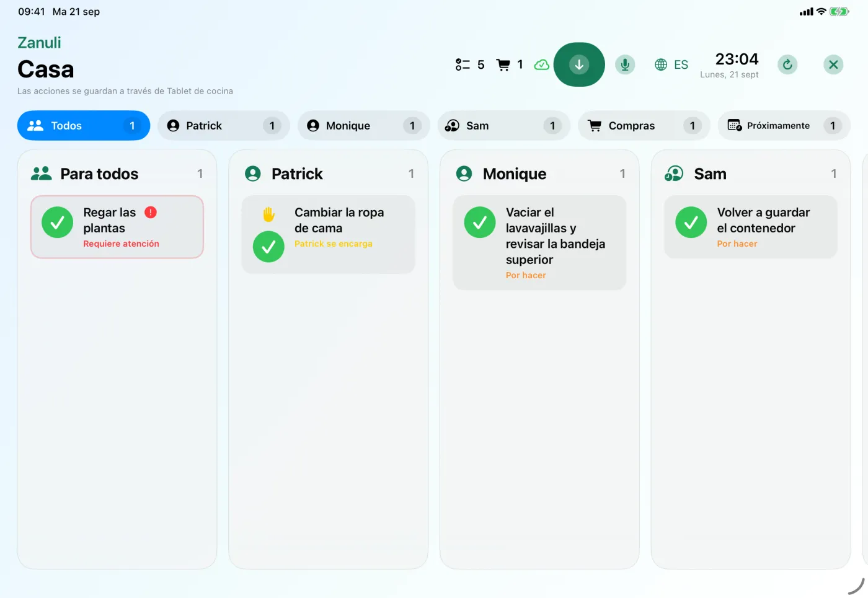868x598 pixels.
Task: Click the Patrick column avatar icon
Action: (253, 174)
